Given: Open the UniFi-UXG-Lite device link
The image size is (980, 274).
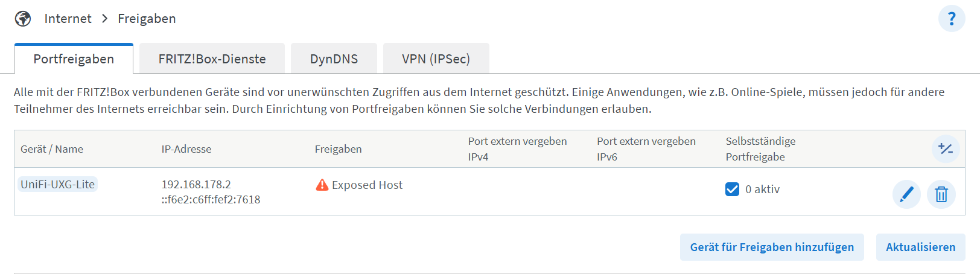Looking at the screenshot, I should [x=58, y=184].
